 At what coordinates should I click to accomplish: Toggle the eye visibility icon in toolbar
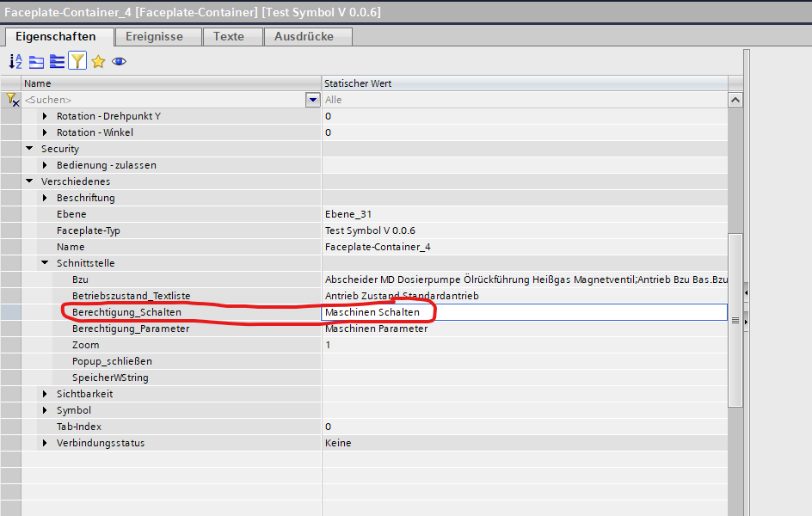pos(119,62)
